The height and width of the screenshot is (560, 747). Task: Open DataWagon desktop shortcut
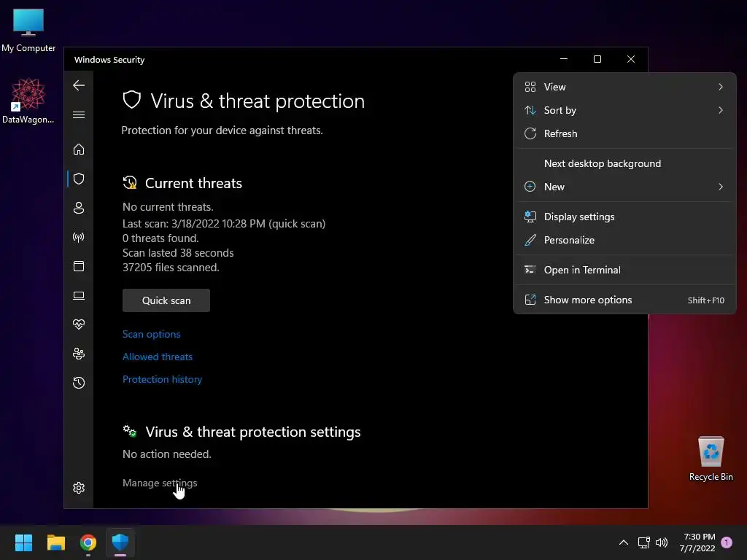tap(28, 101)
